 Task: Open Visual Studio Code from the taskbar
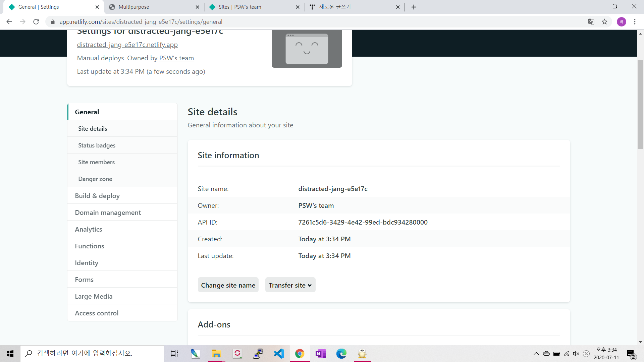click(279, 354)
